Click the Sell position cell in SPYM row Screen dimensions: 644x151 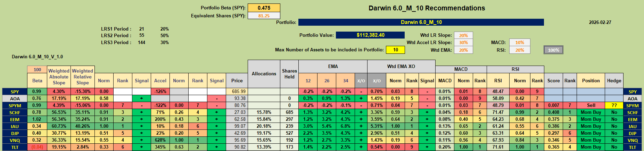[x=591, y=105]
